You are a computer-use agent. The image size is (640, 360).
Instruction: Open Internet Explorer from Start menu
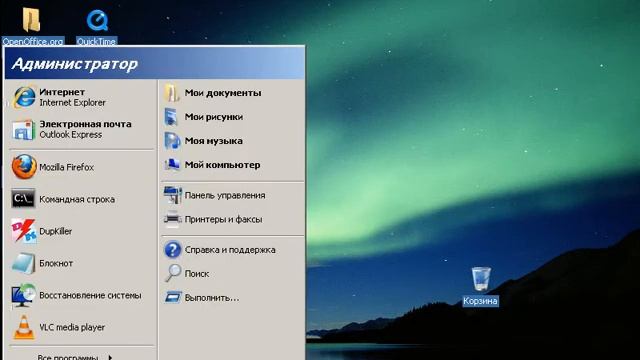pos(23,97)
